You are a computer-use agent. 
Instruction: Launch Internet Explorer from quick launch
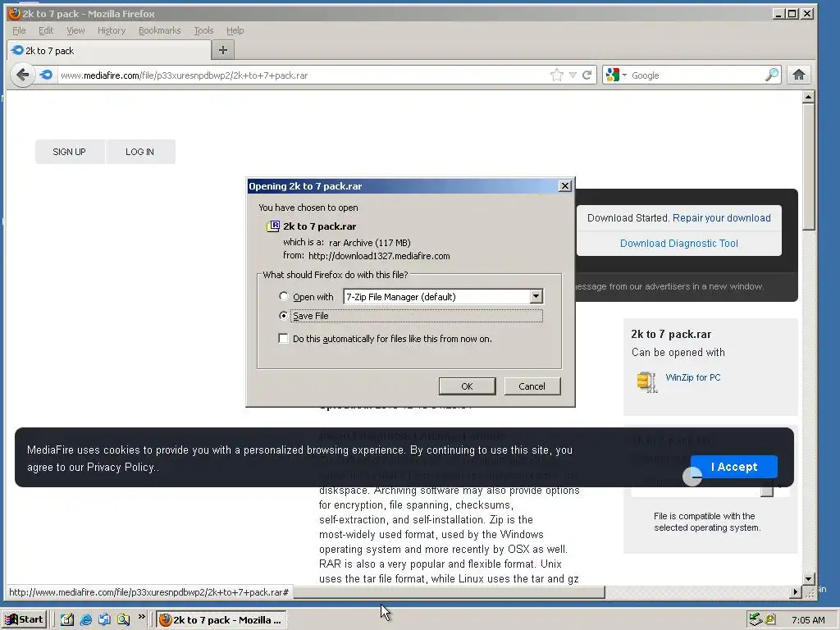click(85, 619)
